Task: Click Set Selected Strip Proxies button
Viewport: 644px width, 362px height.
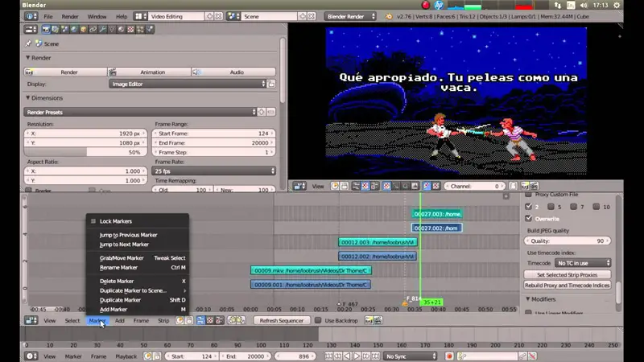Action: (568, 275)
